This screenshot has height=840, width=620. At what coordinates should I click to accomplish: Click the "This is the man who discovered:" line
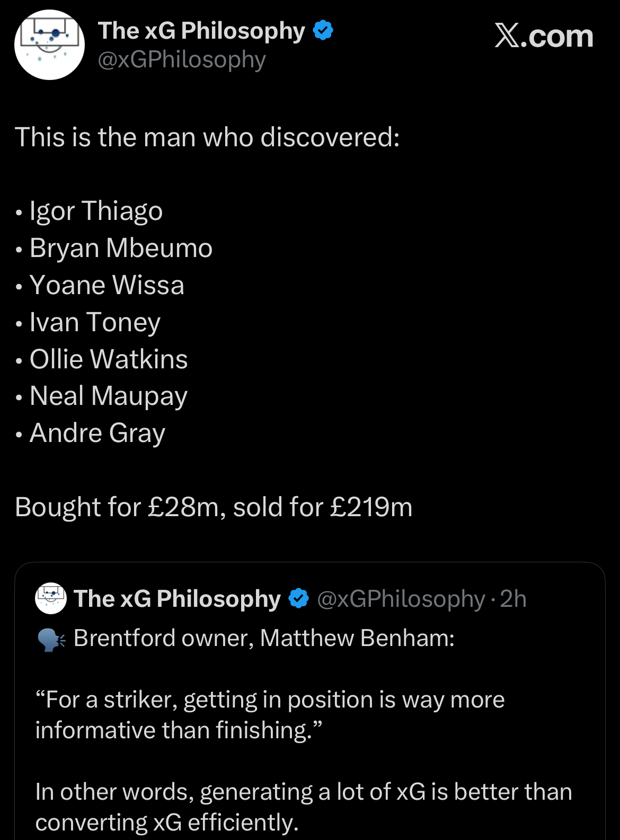pos(207,137)
